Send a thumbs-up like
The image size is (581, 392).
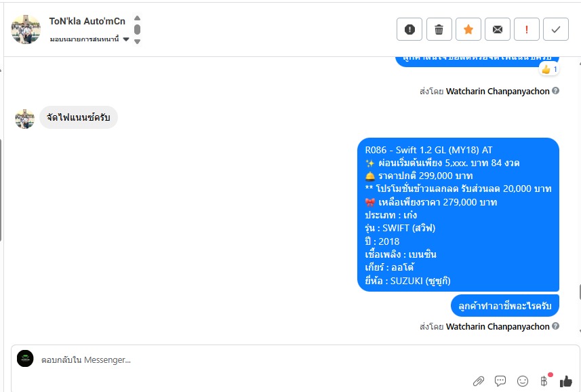(566, 381)
